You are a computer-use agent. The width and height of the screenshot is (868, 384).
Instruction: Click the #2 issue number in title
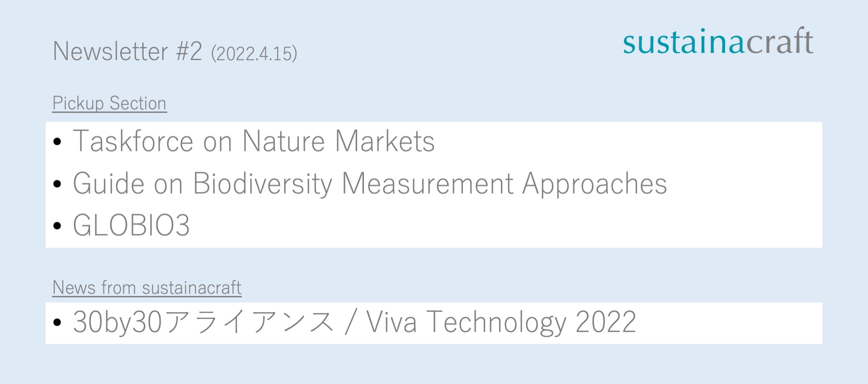pyautogui.click(x=189, y=51)
